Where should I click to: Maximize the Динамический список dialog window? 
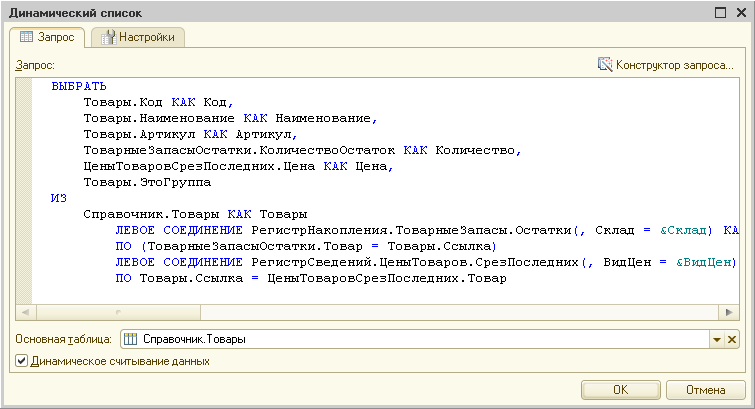719,12
